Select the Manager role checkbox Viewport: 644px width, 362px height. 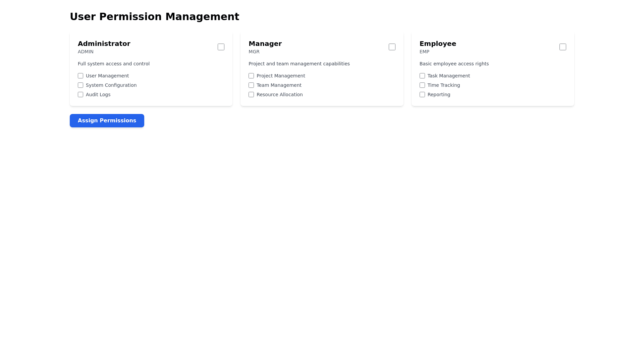click(392, 47)
